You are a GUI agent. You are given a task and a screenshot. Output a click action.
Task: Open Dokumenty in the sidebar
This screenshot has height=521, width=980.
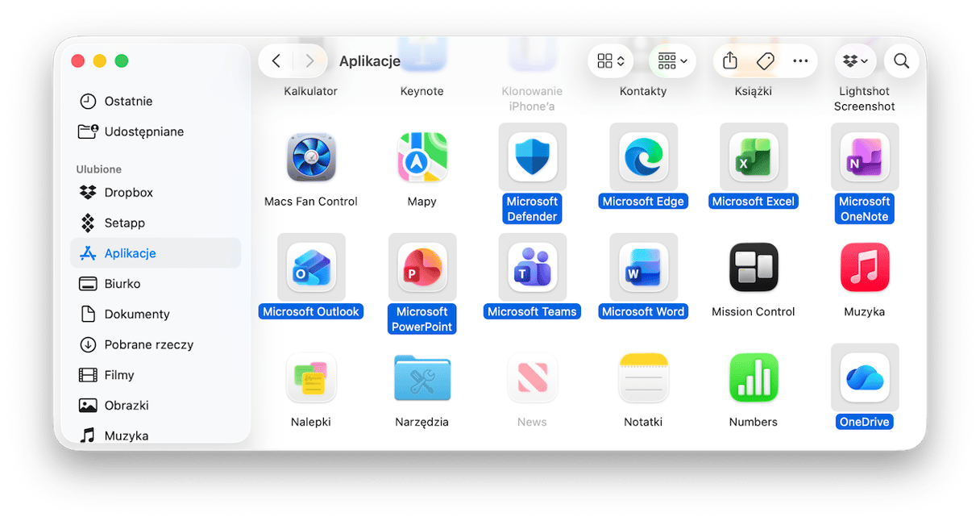[x=156, y=315]
